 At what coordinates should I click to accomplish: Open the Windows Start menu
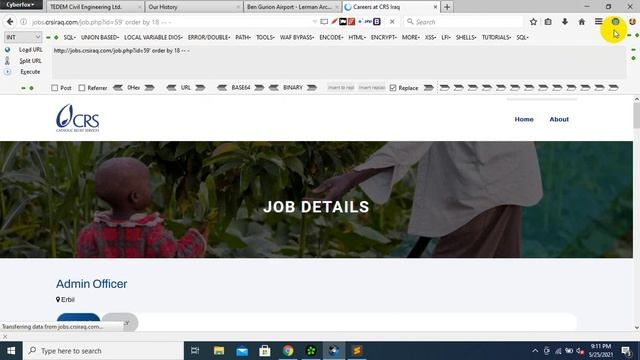[11, 351]
